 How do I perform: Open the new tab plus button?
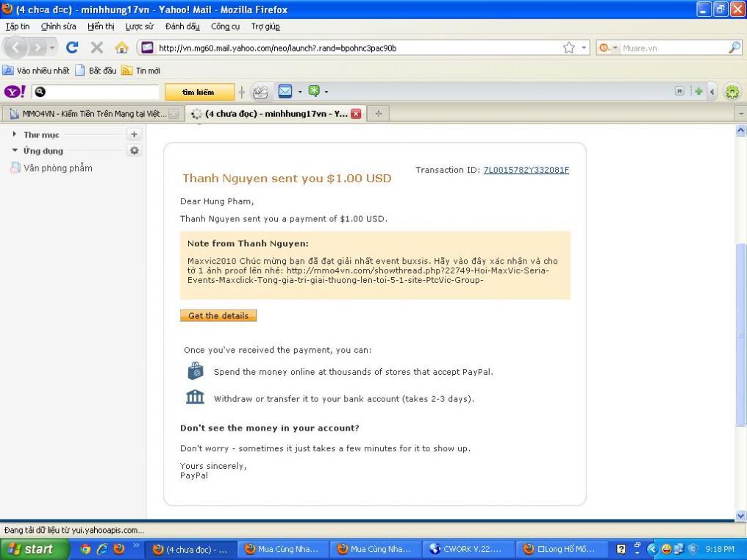pos(378,114)
